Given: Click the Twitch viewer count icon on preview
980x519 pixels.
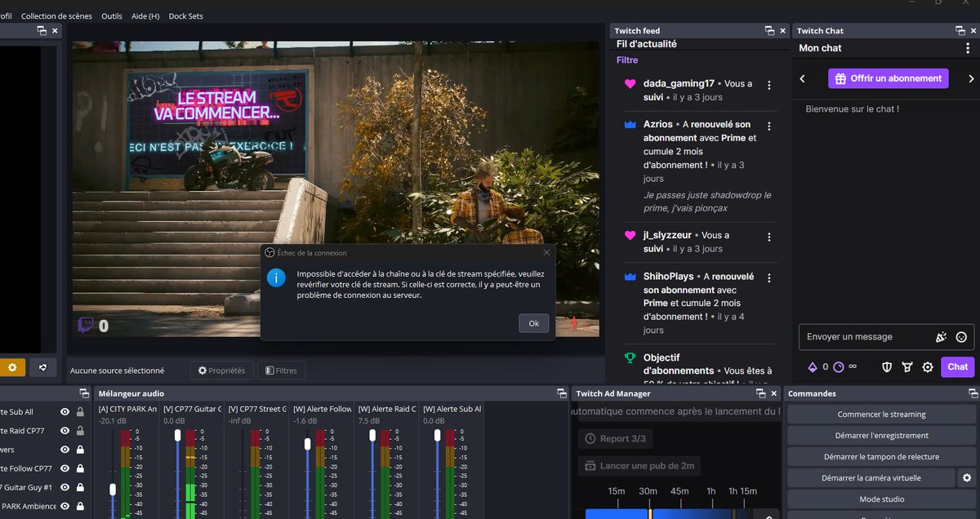Looking at the screenshot, I should click(86, 326).
